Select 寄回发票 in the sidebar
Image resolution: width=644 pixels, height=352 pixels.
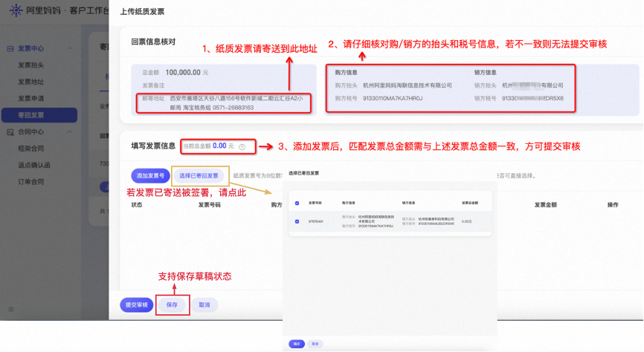coord(39,115)
